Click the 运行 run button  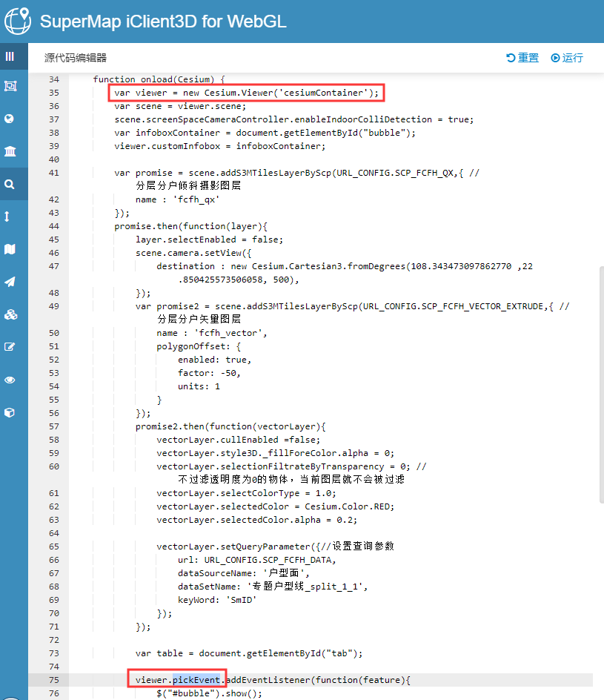[x=567, y=58]
